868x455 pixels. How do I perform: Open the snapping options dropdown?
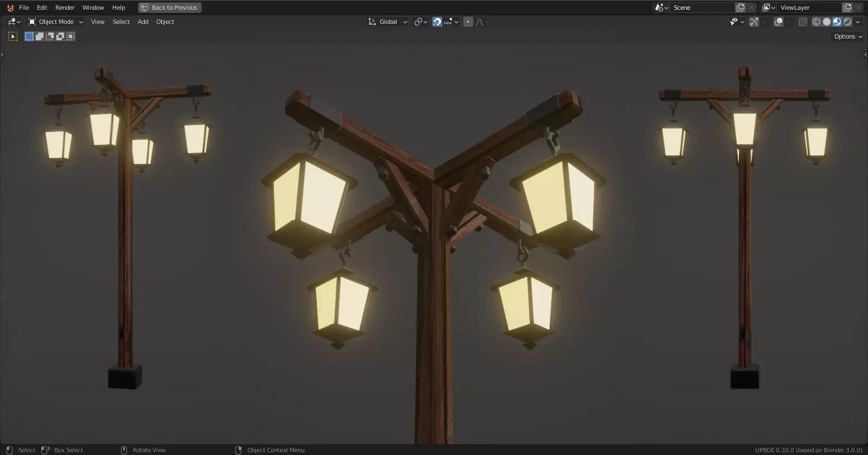tap(452, 22)
